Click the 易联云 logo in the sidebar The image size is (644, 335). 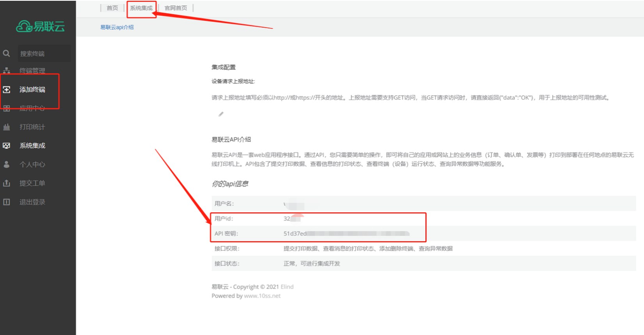point(40,26)
